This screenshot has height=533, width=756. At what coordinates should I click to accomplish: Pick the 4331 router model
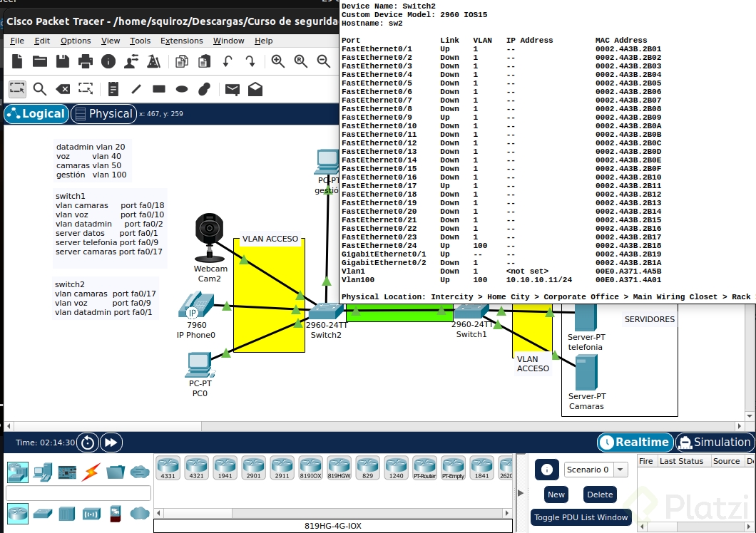coord(168,468)
